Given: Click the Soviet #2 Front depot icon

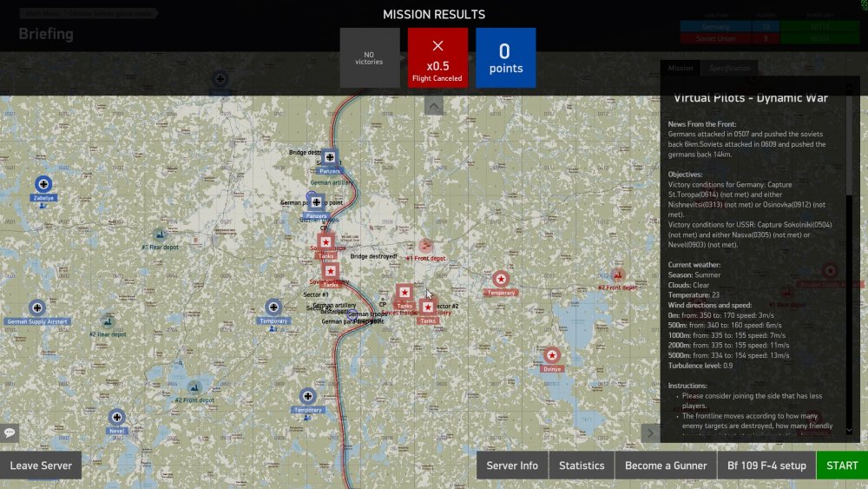Looking at the screenshot, I should (618, 275).
